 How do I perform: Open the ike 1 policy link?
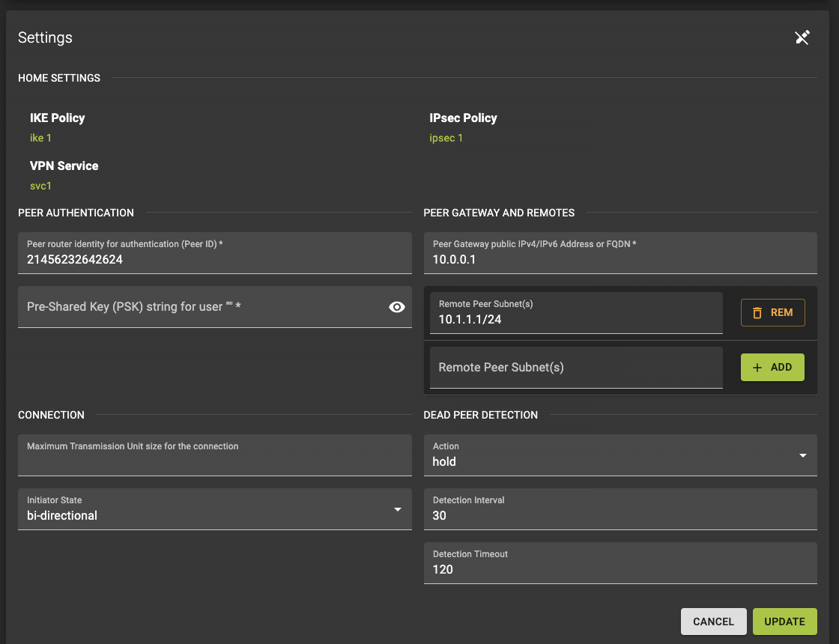pyautogui.click(x=40, y=138)
